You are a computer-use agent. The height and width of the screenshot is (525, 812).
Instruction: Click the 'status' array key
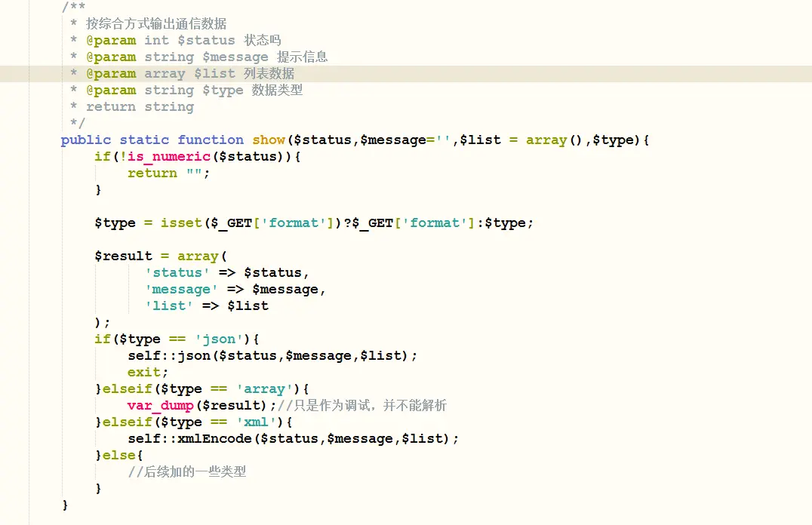[177, 273]
